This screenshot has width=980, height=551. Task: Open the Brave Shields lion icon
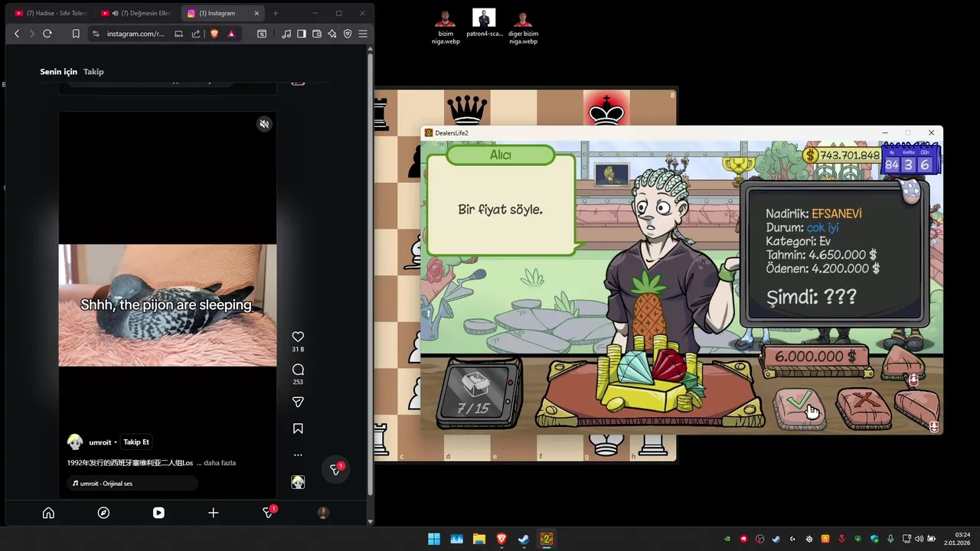[x=214, y=34]
